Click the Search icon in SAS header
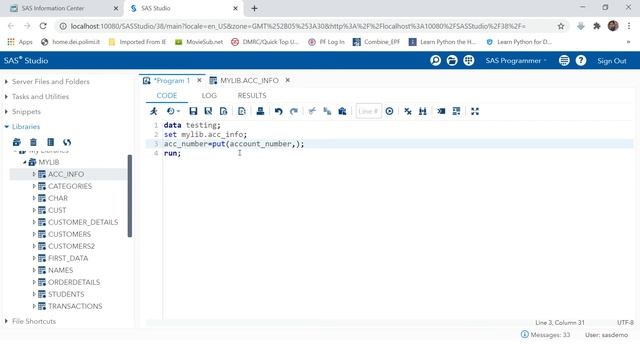 [436, 60]
